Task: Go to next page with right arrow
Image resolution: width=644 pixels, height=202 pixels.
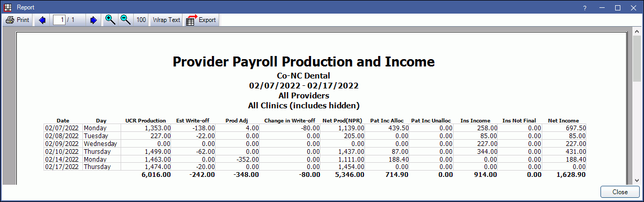Action: tap(93, 20)
